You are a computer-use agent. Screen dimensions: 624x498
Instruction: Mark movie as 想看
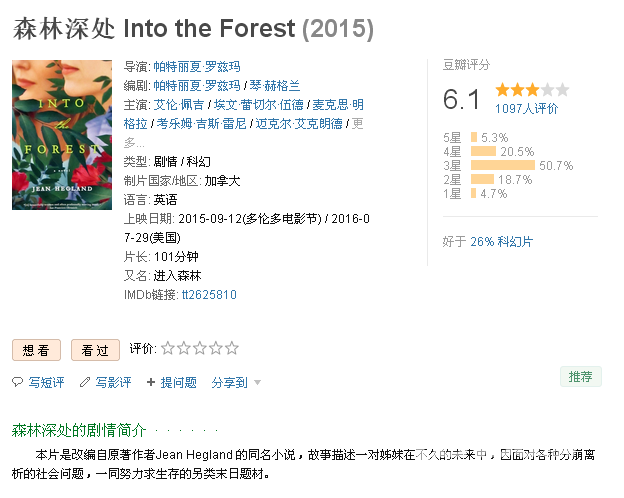click(36, 350)
